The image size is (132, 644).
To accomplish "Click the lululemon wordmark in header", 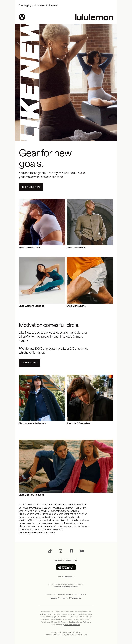I will 94,17.
